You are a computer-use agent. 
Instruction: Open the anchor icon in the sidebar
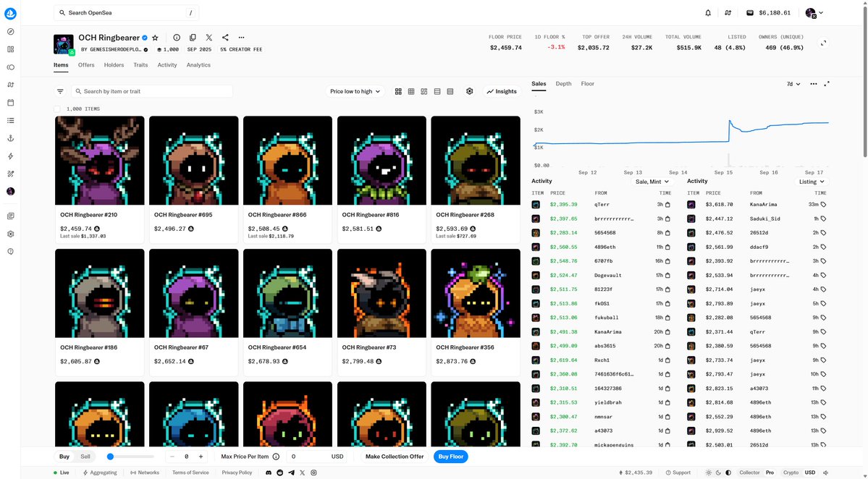click(11, 138)
